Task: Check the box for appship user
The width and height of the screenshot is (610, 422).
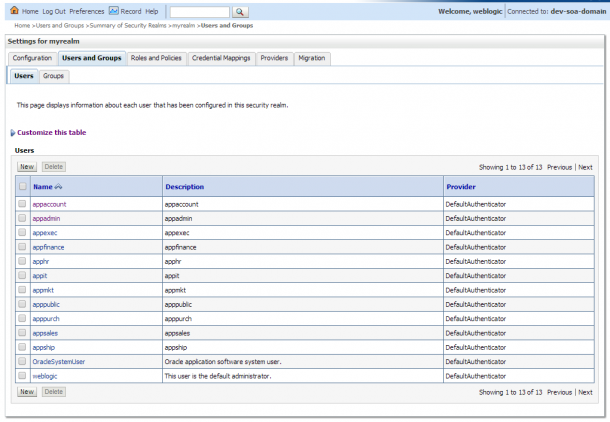Action: pyautogui.click(x=22, y=347)
